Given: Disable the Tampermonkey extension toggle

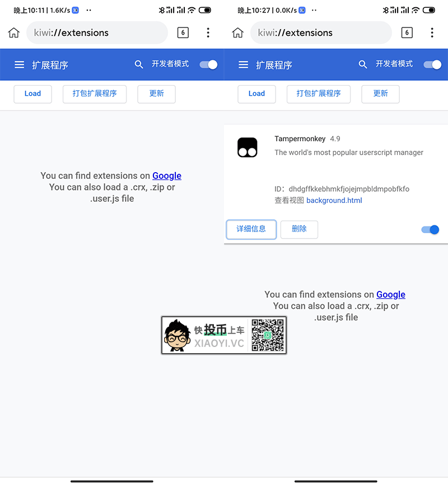Looking at the screenshot, I should pyautogui.click(x=430, y=229).
